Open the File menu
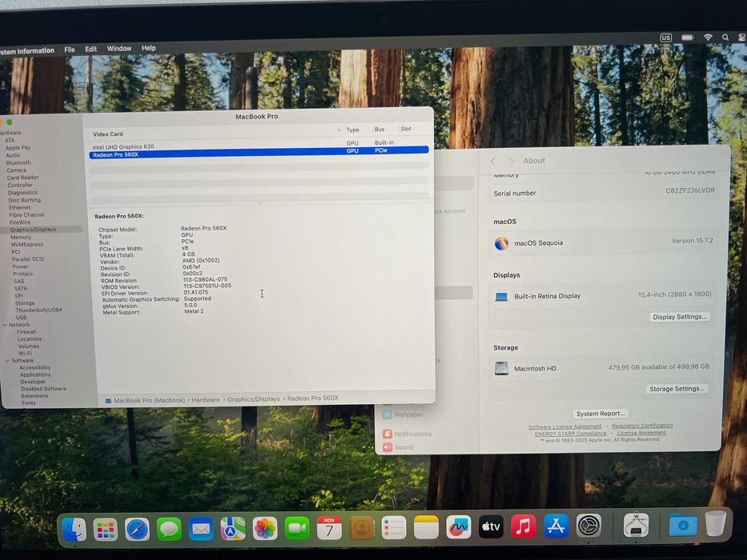The image size is (747, 560). [x=70, y=50]
